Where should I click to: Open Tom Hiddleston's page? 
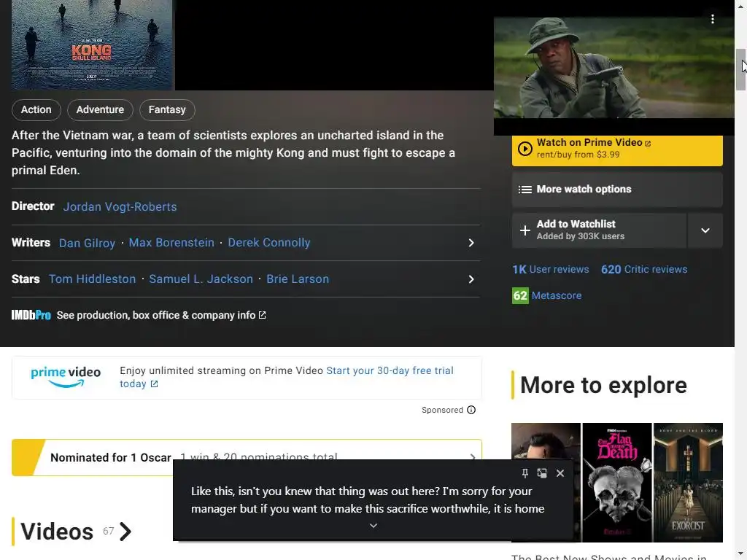coord(93,279)
